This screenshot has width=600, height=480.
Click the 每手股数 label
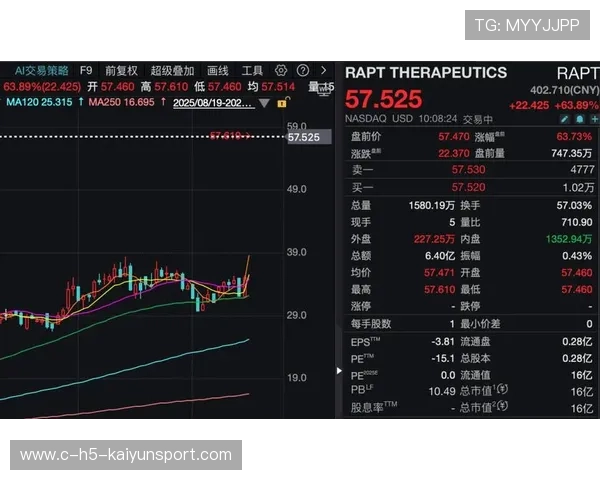tap(371, 324)
